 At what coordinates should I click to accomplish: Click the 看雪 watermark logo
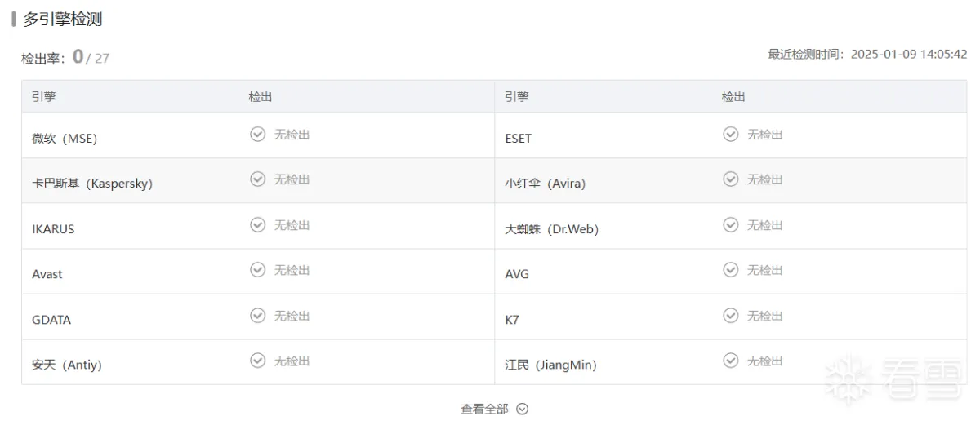tap(896, 379)
